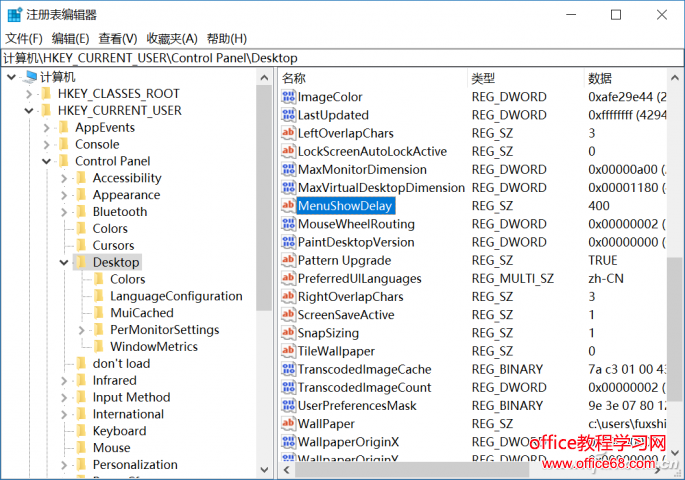Select the MuiCached subkey

(x=142, y=313)
